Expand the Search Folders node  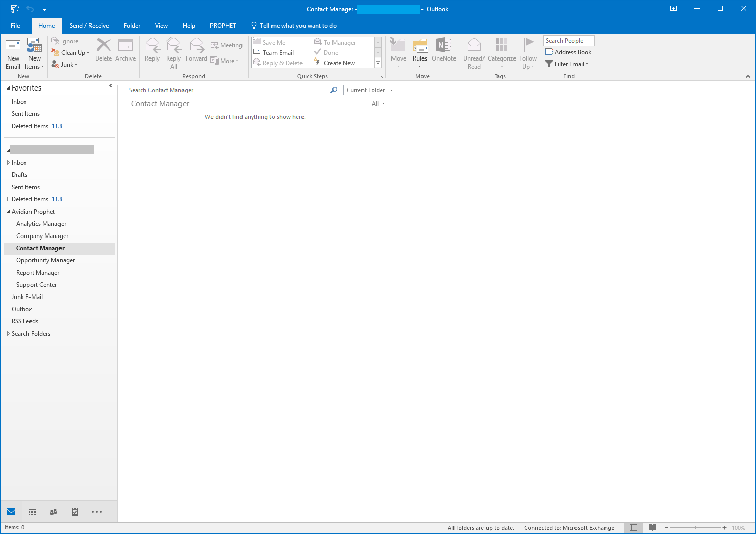[x=8, y=334]
